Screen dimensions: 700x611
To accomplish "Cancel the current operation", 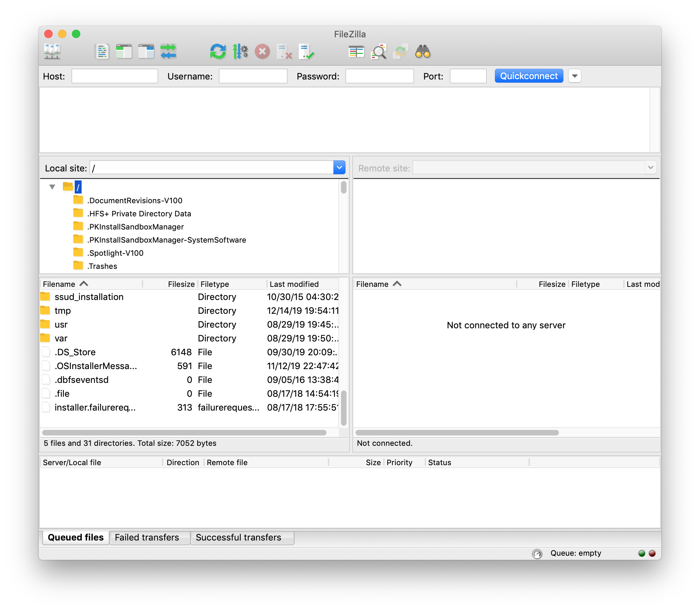I will point(262,51).
